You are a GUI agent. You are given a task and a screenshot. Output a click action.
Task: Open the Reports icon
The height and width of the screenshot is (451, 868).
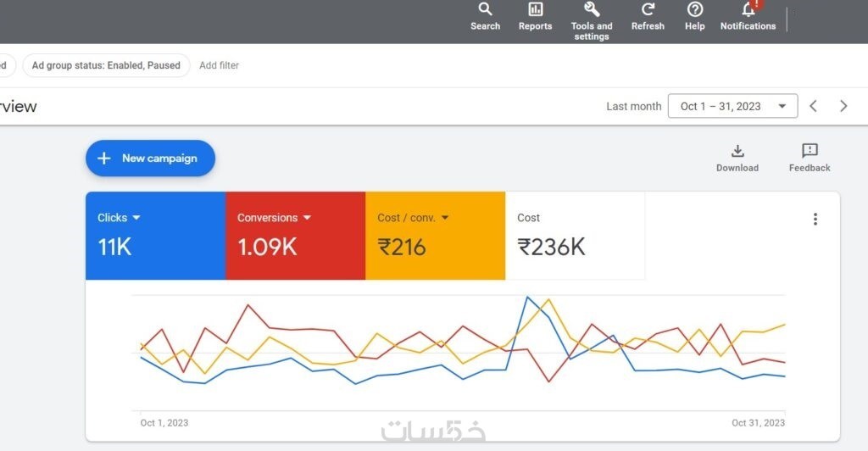(535, 17)
